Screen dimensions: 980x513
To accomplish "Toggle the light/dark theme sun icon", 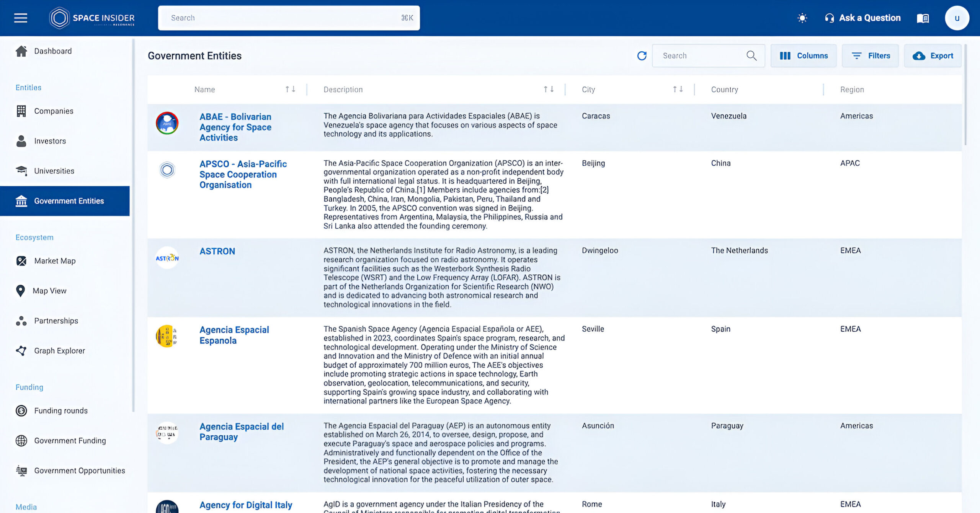I will [x=802, y=18].
